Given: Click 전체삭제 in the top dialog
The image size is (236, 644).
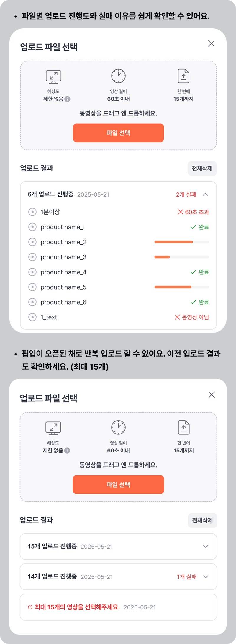Looking at the screenshot, I should coord(202,169).
